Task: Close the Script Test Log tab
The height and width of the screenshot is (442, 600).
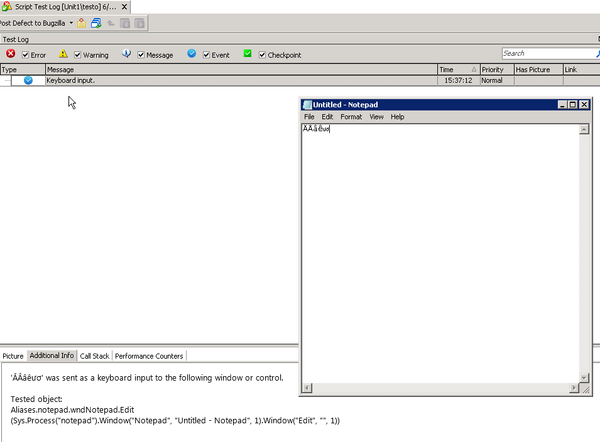Action: tap(124, 7)
